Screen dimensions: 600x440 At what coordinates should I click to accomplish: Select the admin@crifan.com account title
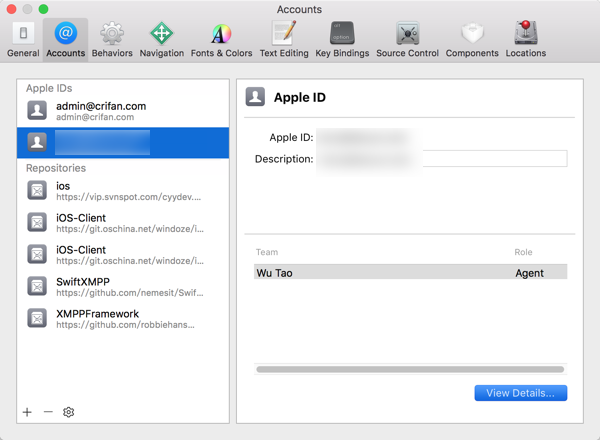click(x=101, y=106)
